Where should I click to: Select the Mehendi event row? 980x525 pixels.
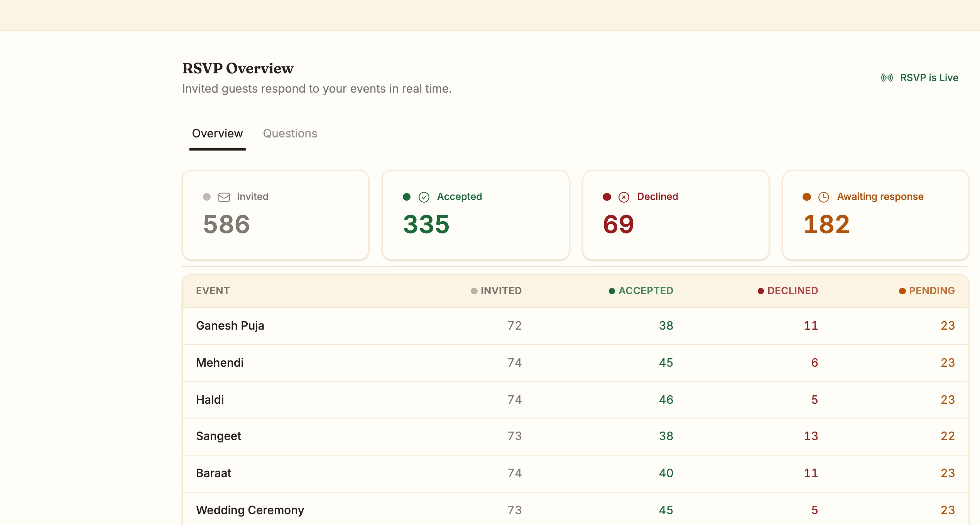[576, 363]
